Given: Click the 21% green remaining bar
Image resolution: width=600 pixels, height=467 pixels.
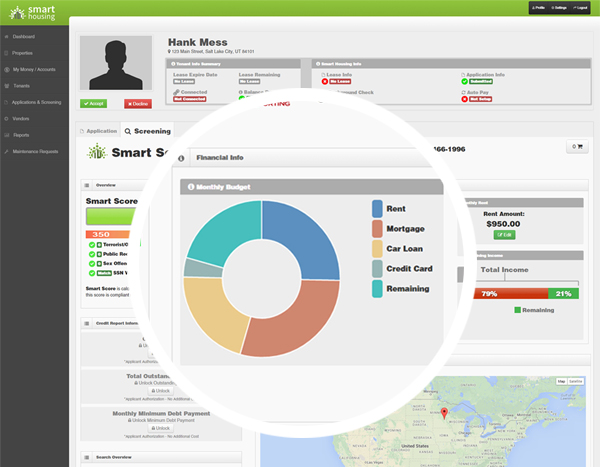Looking at the screenshot, I should pyautogui.click(x=563, y=294).
